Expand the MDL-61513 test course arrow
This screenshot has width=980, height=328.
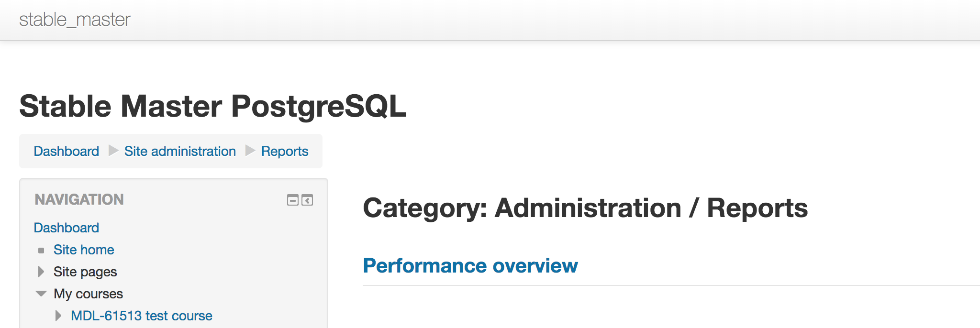[58, 316]
